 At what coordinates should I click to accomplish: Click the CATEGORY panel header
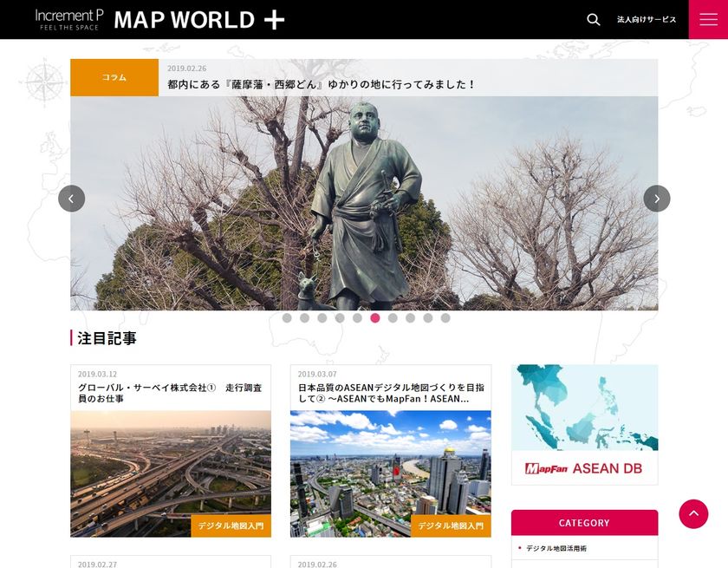click(584, 523)
